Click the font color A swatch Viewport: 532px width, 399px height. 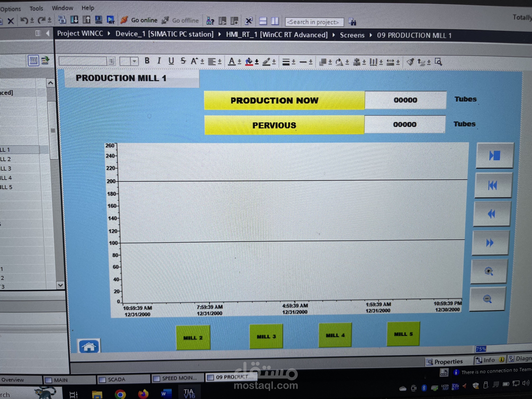[x=232, y=62]
